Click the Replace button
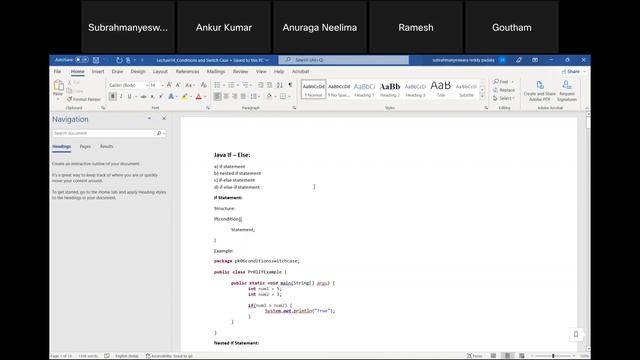 pos(504,90)
